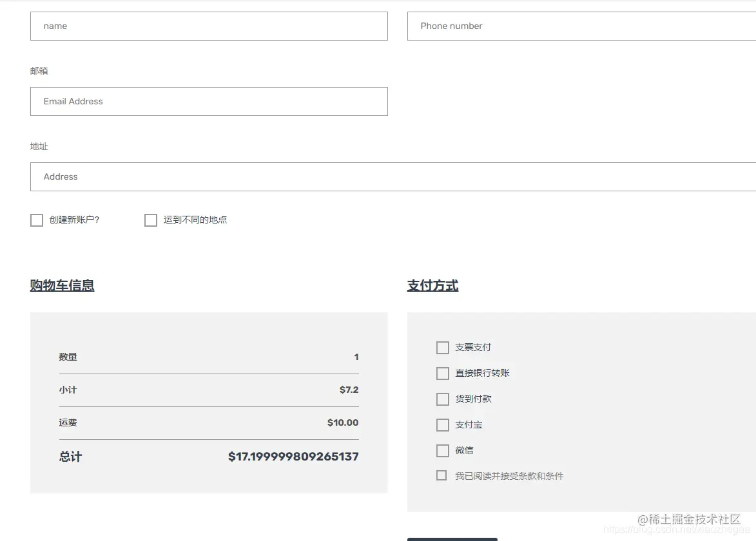Click the 总计 label
The image size is (756, 541).
(x=70, y=457)
